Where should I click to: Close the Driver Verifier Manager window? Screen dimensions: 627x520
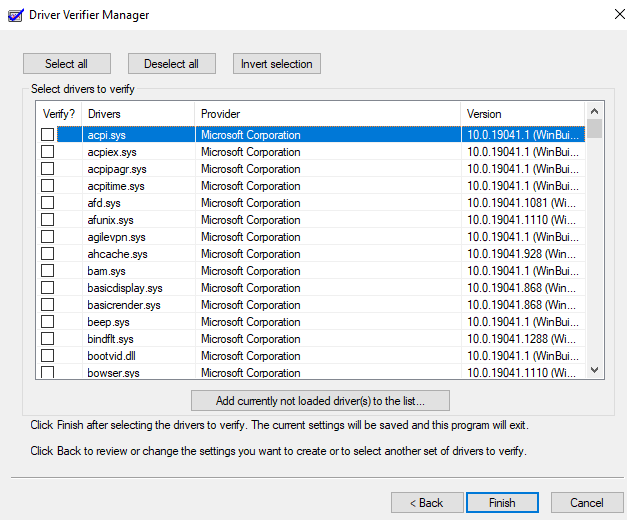coord(604,13)
